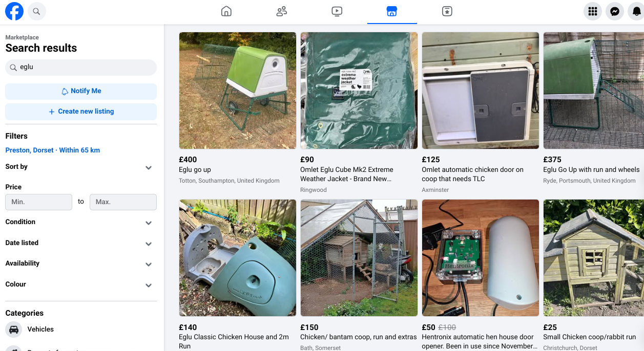Open the Notifications bell icon

coord(636,11)
